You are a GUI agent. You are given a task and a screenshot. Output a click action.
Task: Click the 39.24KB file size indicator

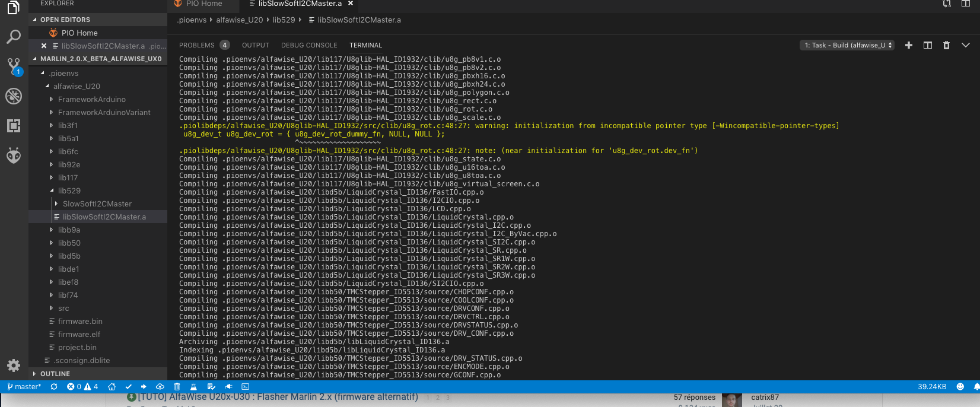[x=932, y=387]
